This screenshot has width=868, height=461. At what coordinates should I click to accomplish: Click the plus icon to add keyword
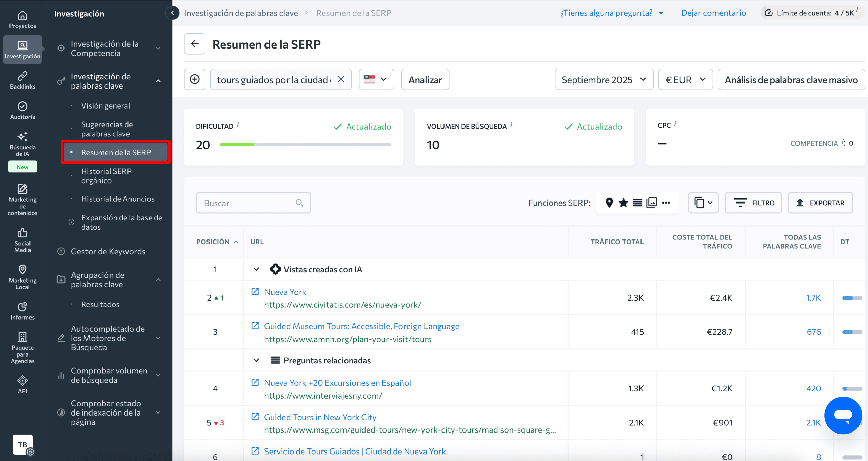coord(195,79)
